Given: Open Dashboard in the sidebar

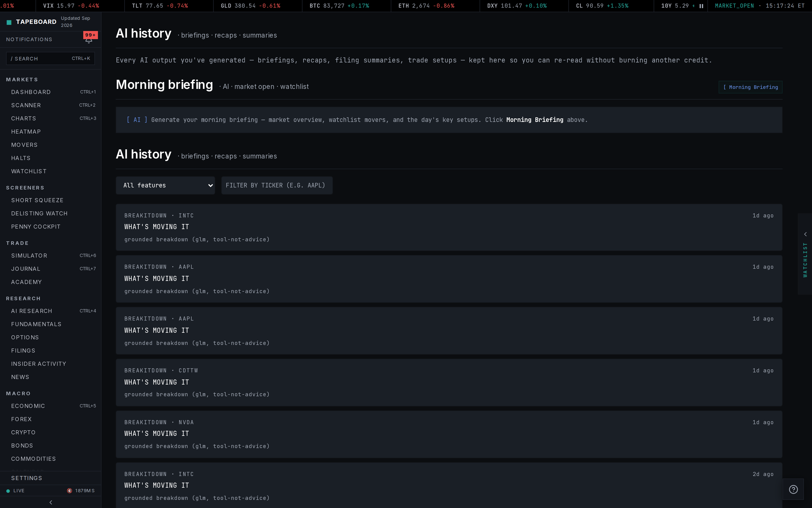Looking at the screenshot, I should [x=51, y=92].
